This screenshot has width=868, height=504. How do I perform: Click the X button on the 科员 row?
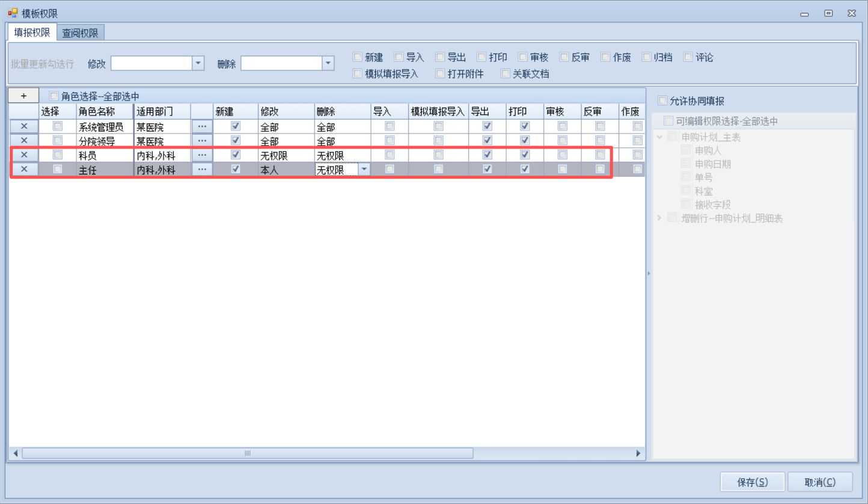pyautogui.click(x=24, y=155)
